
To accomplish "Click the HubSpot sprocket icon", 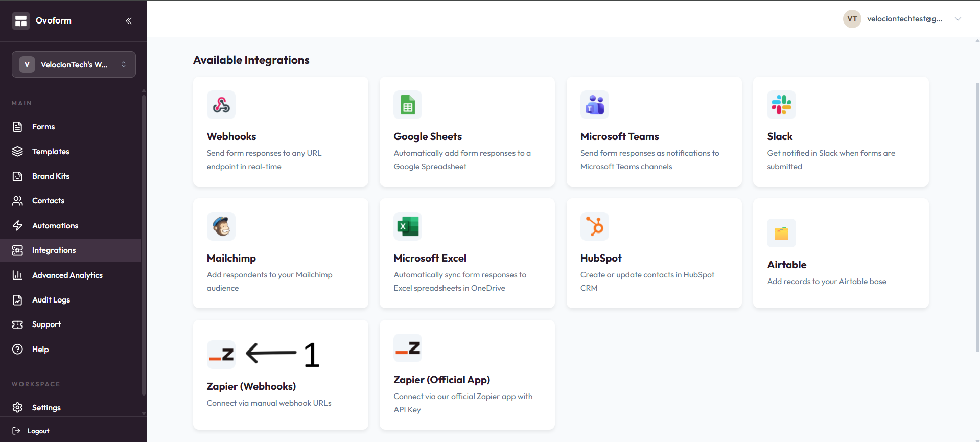I will (595, 226).
